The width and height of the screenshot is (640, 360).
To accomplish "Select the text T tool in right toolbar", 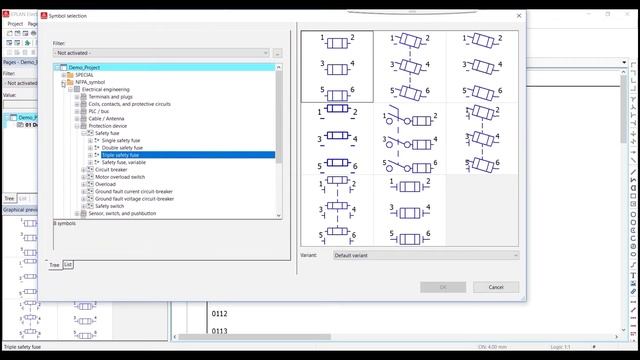I will pyautogui.click(x=633, y=276).
